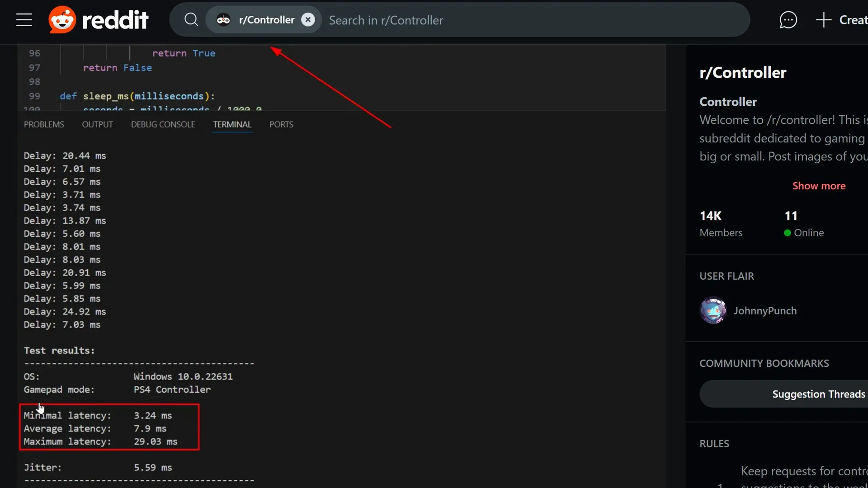Open the PORTS tab

(x=281, y=125)
